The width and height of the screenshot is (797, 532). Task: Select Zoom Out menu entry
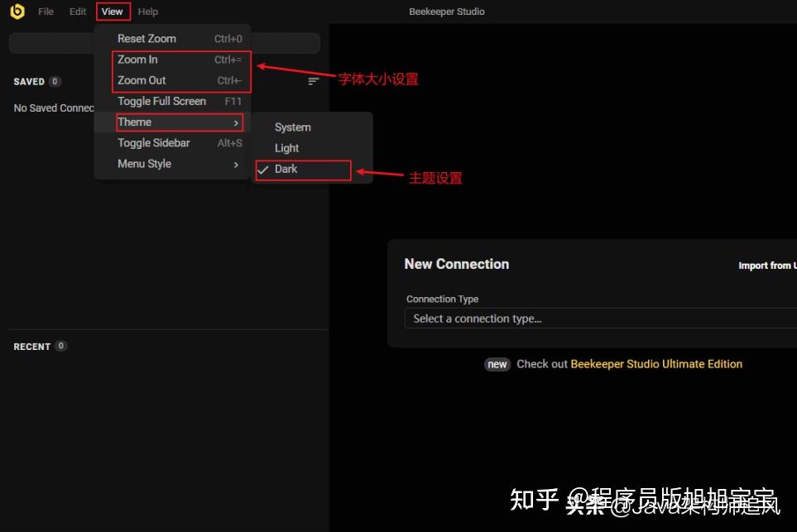click(x=172, y=80)
